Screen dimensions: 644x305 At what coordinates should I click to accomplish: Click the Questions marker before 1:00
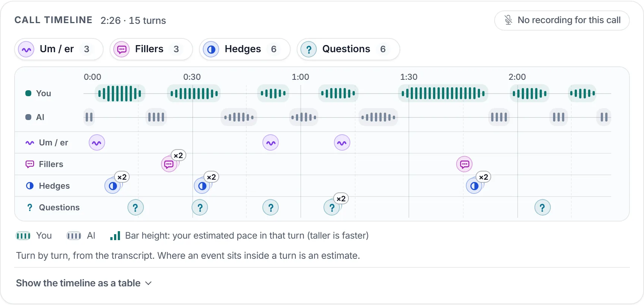[271, 207]
